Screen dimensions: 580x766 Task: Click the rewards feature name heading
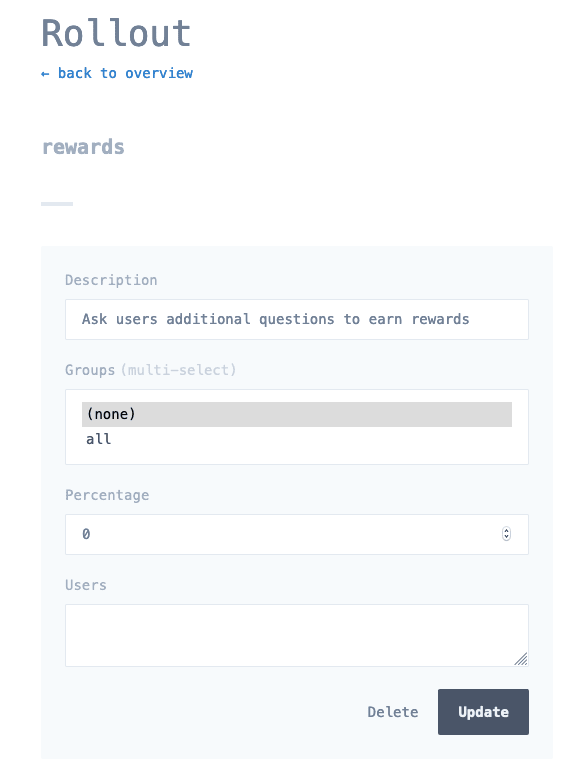[x=83, y=147]
